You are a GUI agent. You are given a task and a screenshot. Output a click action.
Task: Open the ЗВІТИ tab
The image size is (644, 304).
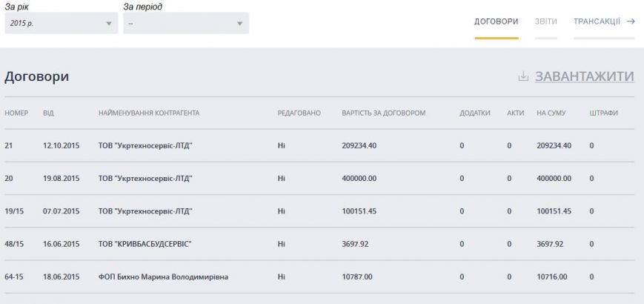546,22
